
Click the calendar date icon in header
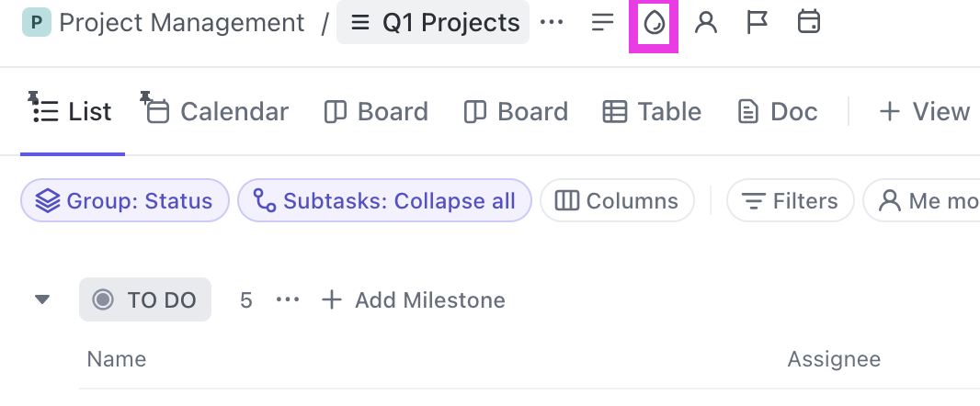[x=809, y=22]
